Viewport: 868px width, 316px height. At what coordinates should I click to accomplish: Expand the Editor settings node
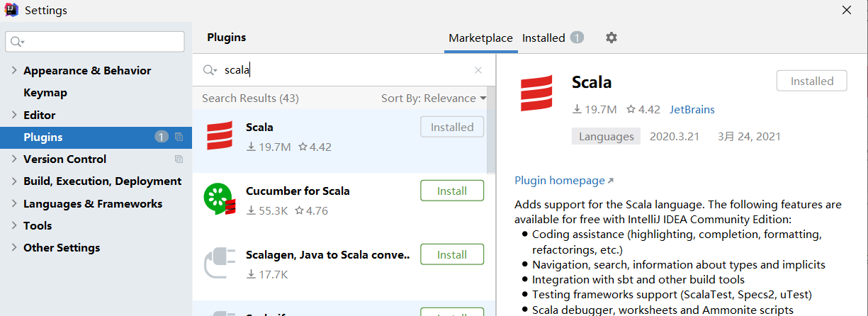[13, 115]
